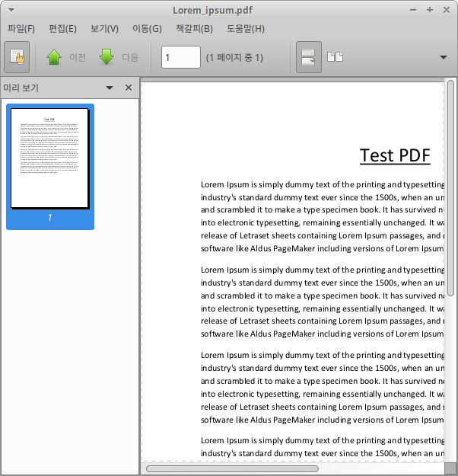Open the 책갈피(B) menu
Viewport: 458px width, 476px height.
194,29
